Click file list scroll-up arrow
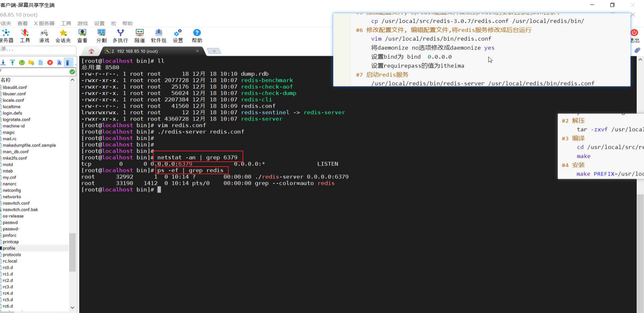 click(72, 80)
